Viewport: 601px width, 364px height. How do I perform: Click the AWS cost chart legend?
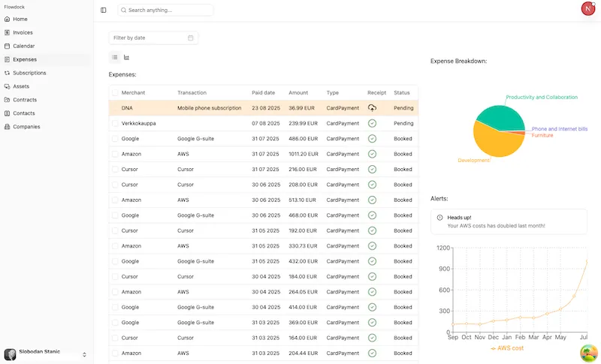click(507, 348)
